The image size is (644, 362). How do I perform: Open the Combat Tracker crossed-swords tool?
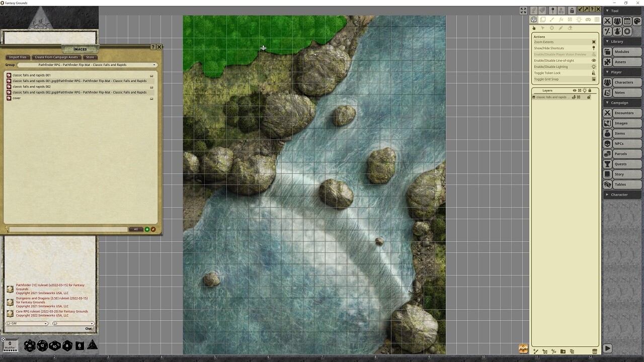point(608,21)
